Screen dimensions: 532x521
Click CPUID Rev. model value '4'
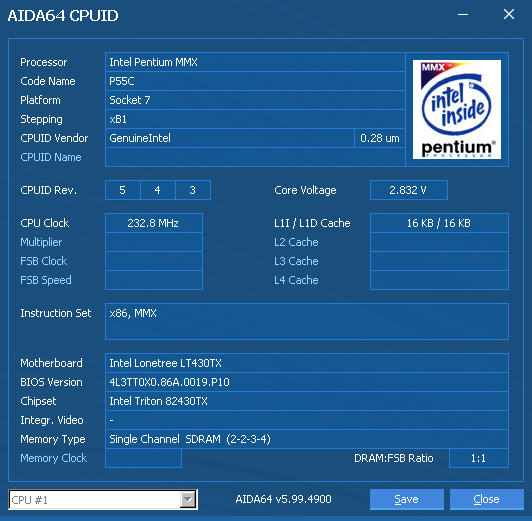click(157, 190)
